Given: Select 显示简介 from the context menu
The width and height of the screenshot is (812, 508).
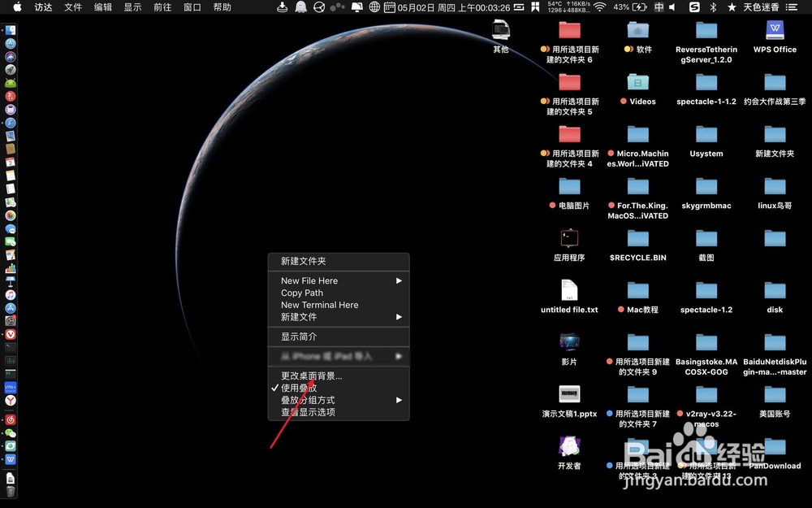Looking at the screenshot, I should pos(300,336).
